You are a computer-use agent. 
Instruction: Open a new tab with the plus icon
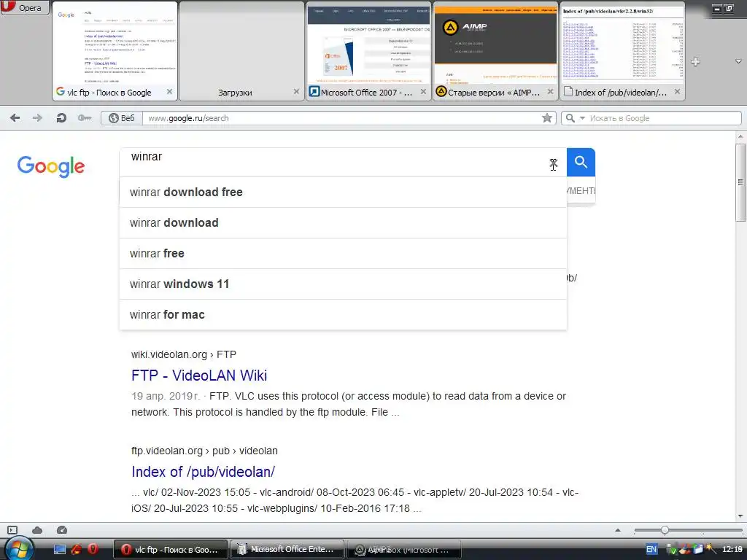tap(695, 61)
